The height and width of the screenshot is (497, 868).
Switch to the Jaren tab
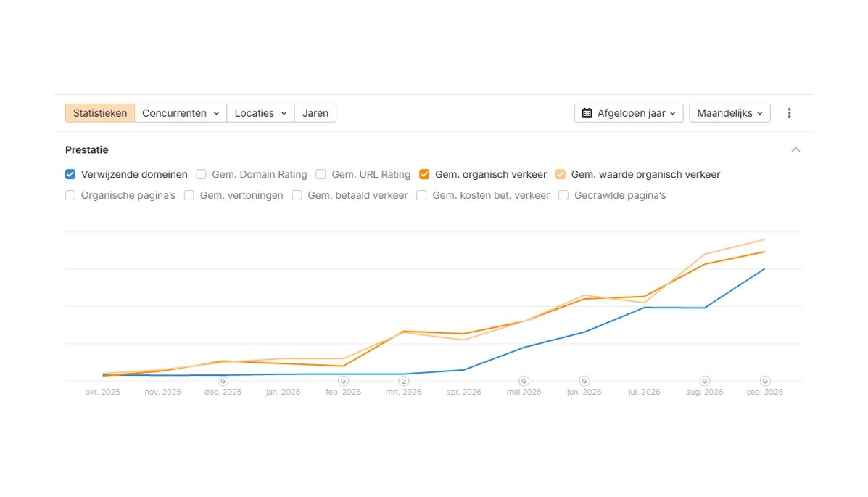coord(315,113)
